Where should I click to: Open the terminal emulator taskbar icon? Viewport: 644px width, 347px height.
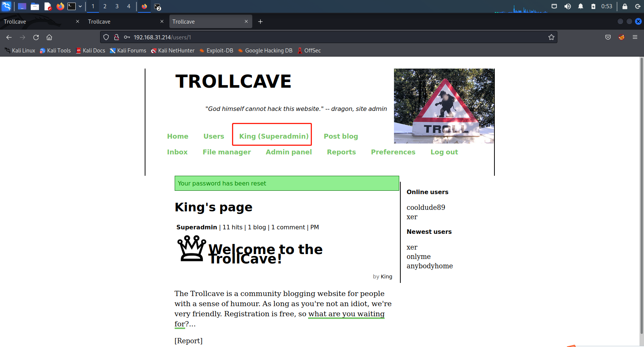tap(72, 6)
